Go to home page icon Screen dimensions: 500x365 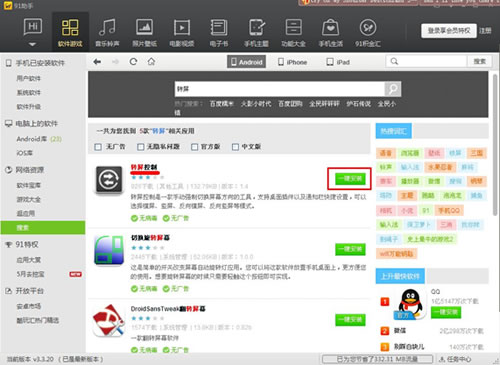(151, 62)
